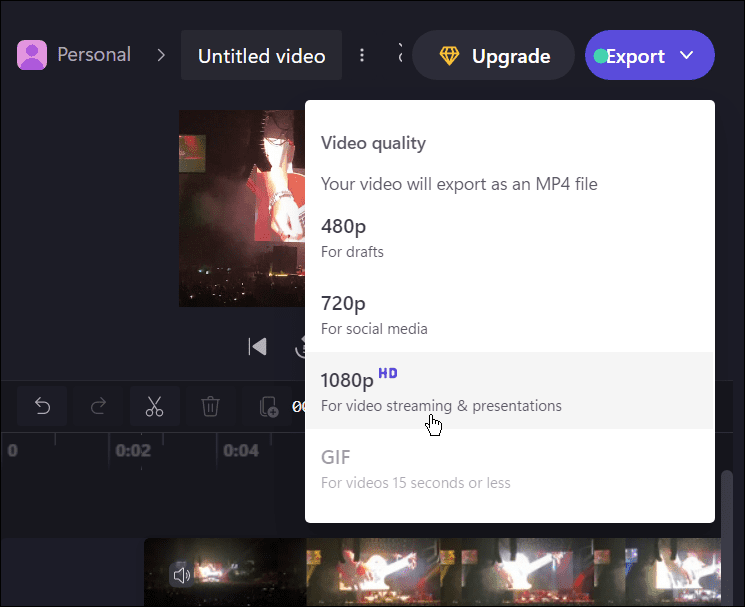The width and height of the screenshot is (745, 607).
Task: Select the 480p draft quality option
Action: click(x=510, y=237)
